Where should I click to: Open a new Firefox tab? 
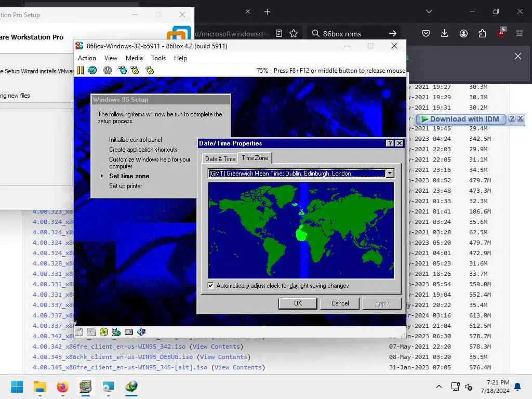click(268, 12)
